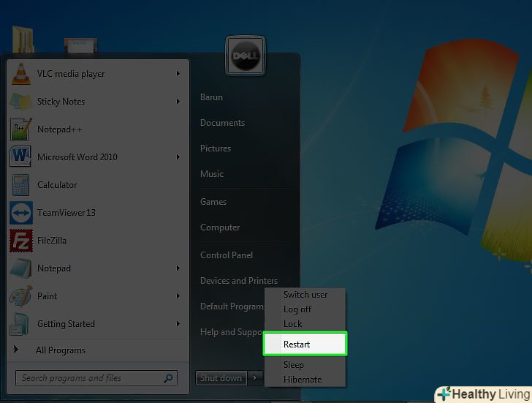Open Barun user folder link
The height and width of the screenshot is (403, 532).
click(211, 97)
